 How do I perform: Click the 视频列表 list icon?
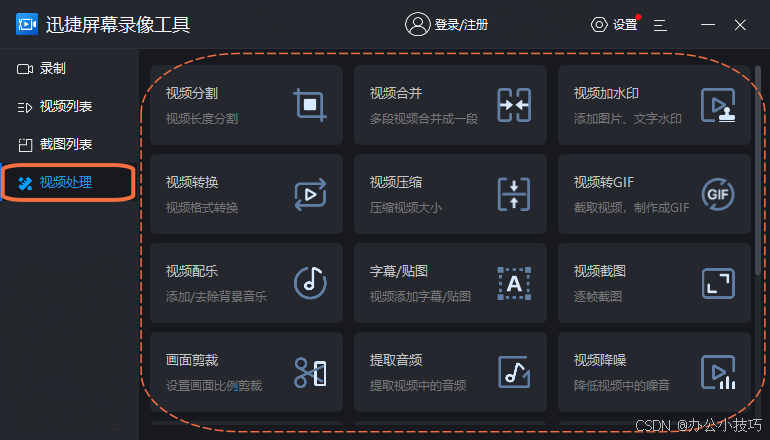[25, 107]
